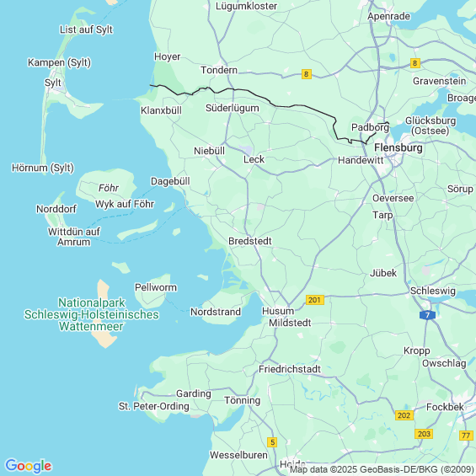Click the 77 road shield icon

pos(466,436)
